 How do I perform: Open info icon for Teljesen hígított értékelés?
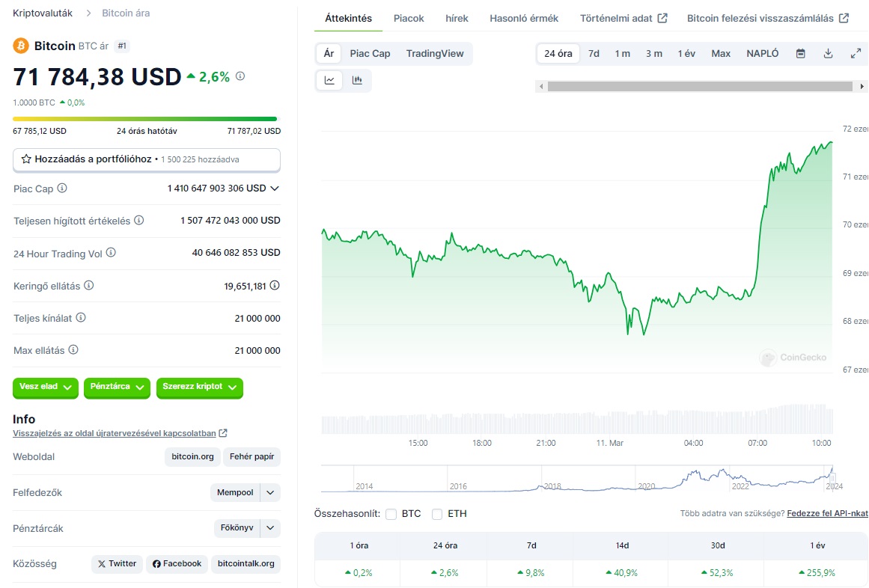pyautogui.click(x=139, y=221)
